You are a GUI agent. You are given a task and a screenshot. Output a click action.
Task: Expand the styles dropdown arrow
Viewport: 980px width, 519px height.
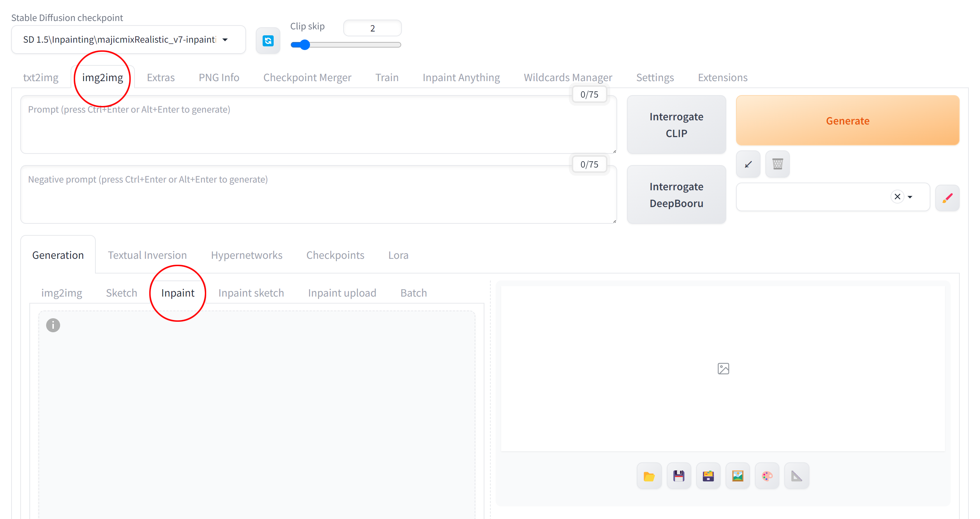pos(910,197)
